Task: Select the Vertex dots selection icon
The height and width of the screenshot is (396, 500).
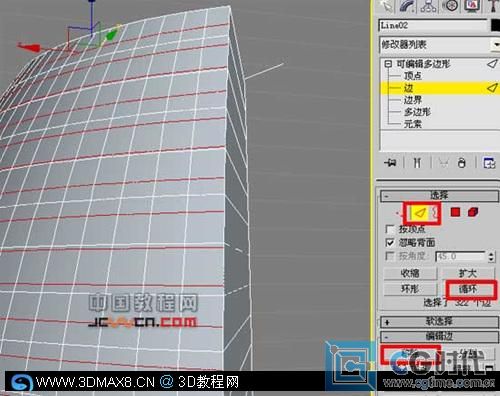Action: coord(398,213)
